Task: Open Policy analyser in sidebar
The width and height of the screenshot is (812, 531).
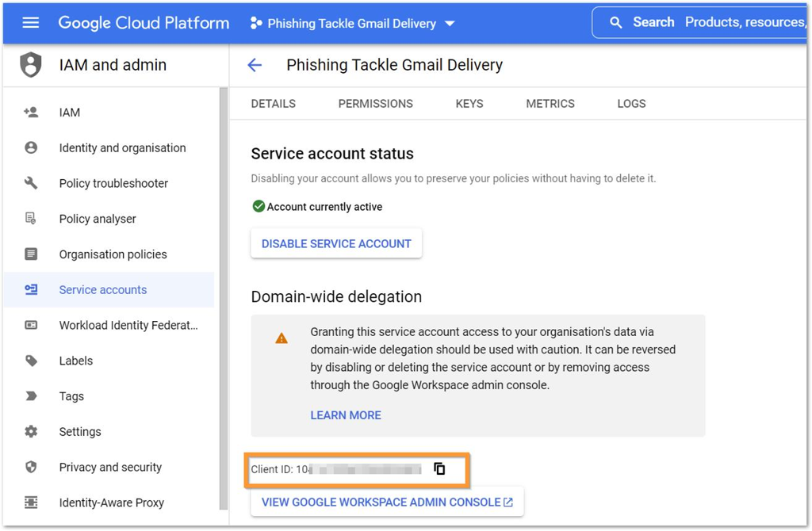Action: point(109,219)
